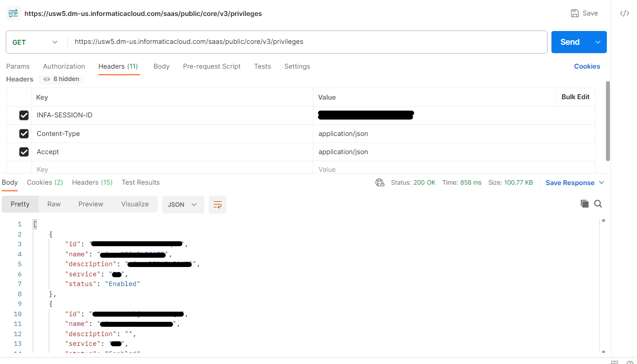Uncheck the Accept header checkbox
Screen dimensions: 637x364
[24, 152]
